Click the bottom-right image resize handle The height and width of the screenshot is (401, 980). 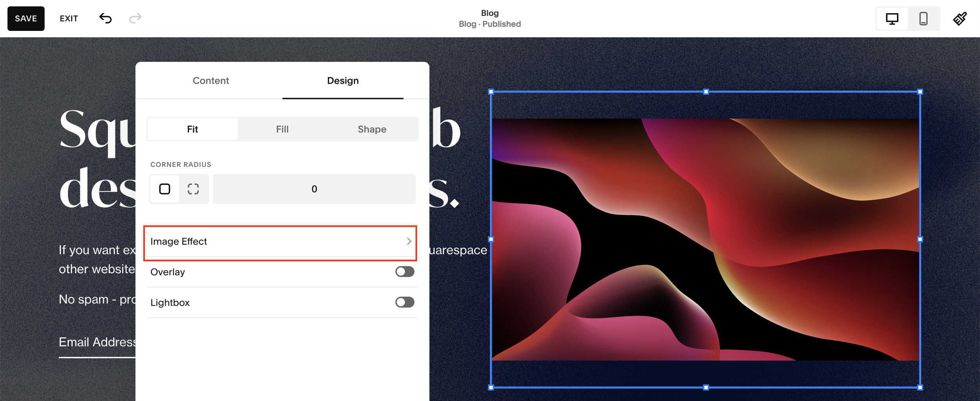920,388
